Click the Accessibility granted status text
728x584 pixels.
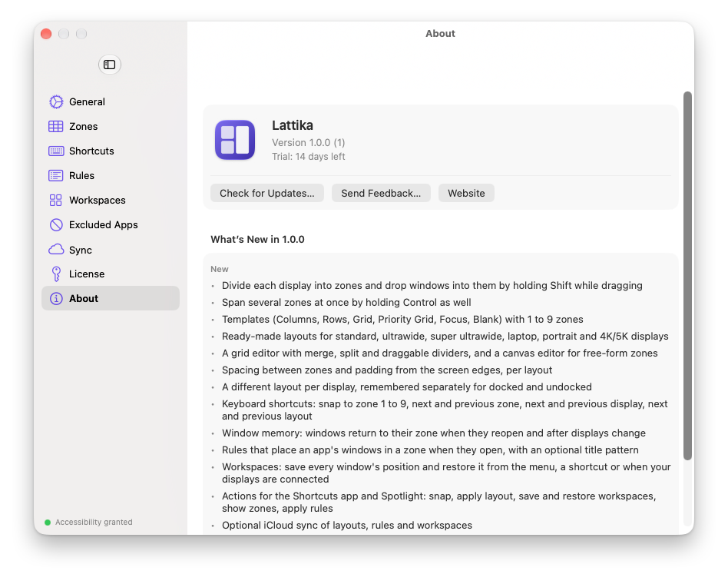click(94, 523)
